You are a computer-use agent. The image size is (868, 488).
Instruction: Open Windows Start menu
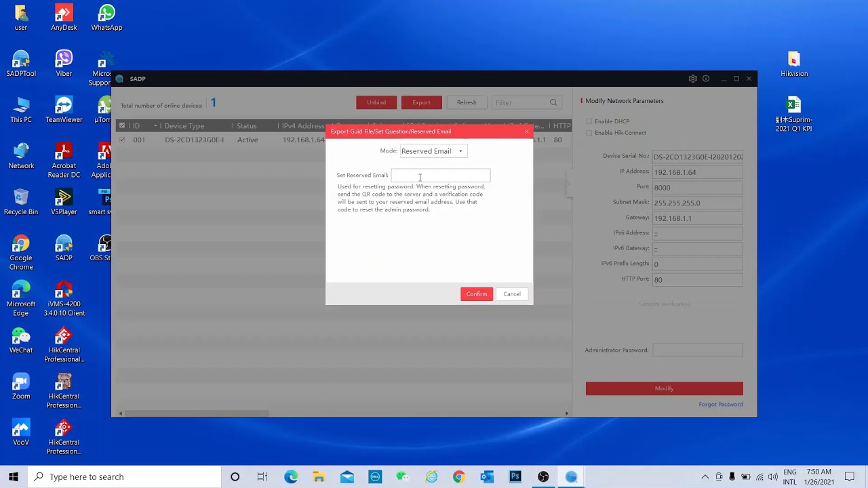(x=14, y=476)
